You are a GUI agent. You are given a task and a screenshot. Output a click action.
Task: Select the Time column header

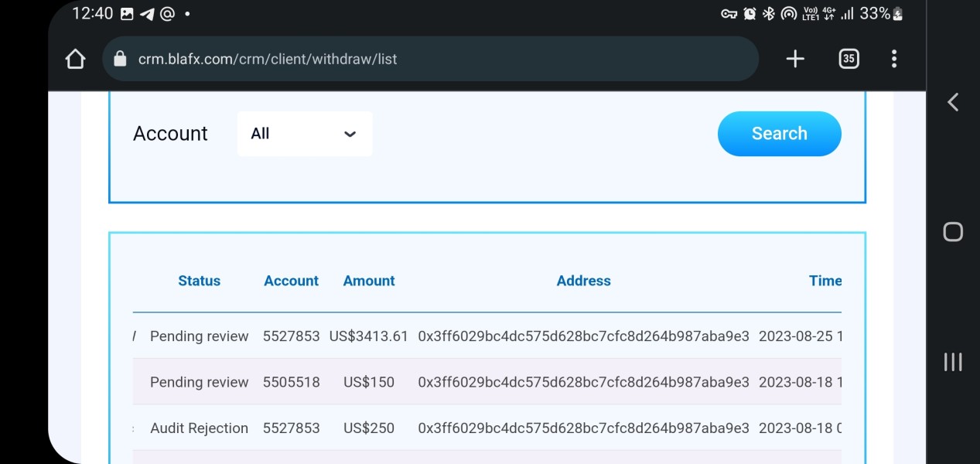click(825, 281)
